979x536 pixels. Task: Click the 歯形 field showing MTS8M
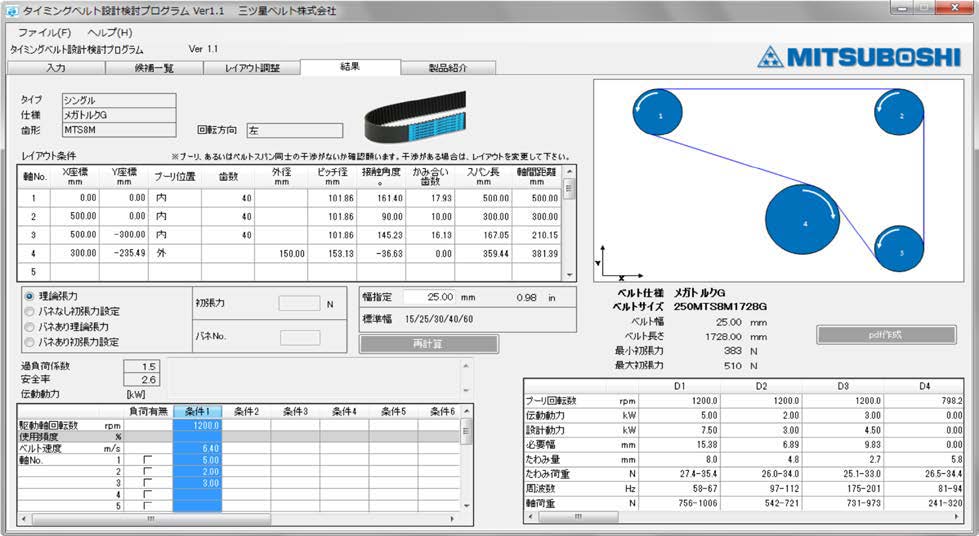(x=119, y=130)
